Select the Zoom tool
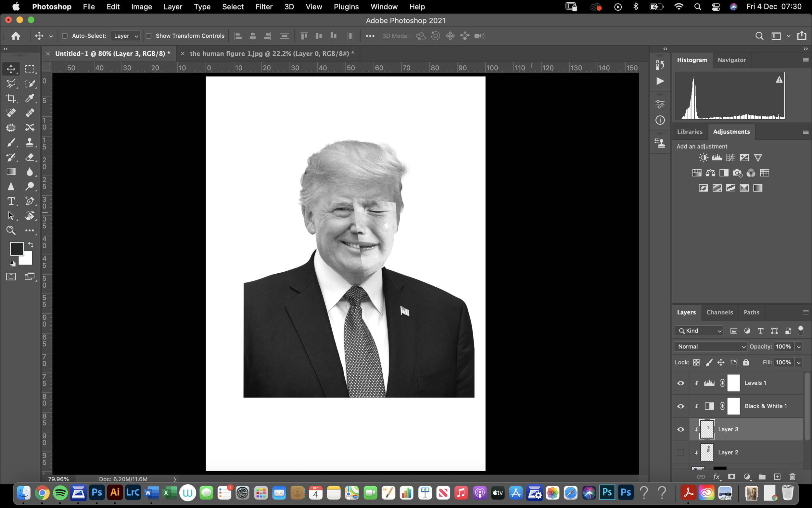This screenshot has height=508, width=812. [11, 230]
